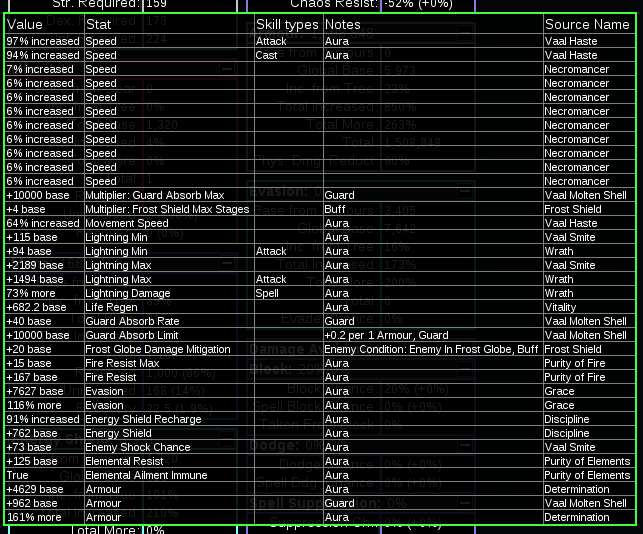
Task: Click Frost Globe Damage Mitigation stat
Action: click(x=157, y=349)
